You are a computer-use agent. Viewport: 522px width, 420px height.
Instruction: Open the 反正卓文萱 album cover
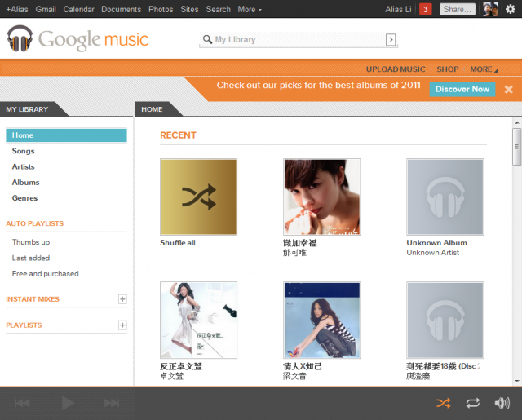199,320
